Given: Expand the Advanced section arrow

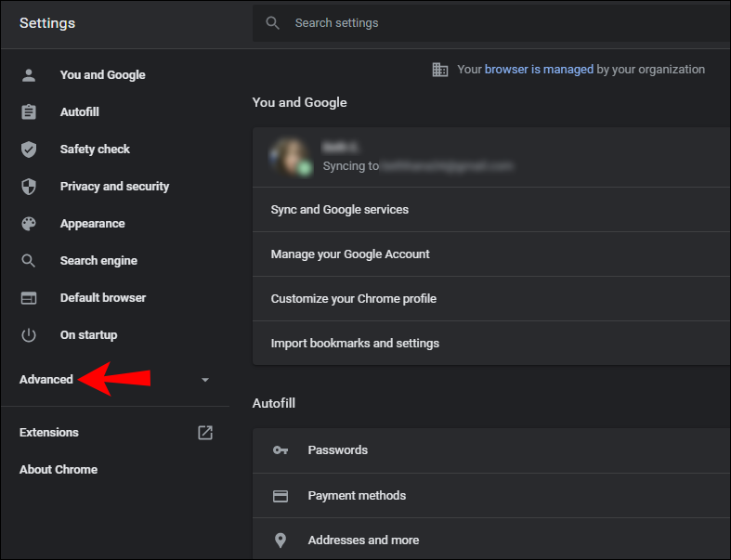Looking at the screenshot, I should tap(205, 380).
